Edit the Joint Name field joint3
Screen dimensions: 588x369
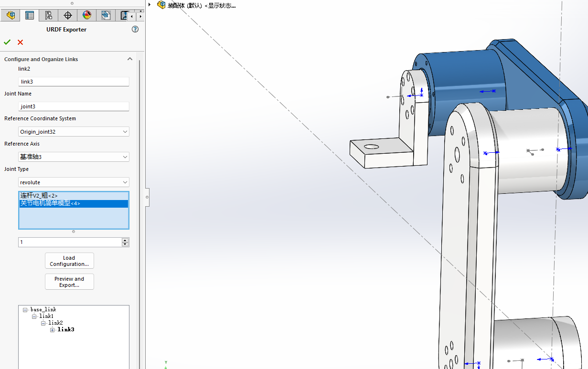[74, 106]
